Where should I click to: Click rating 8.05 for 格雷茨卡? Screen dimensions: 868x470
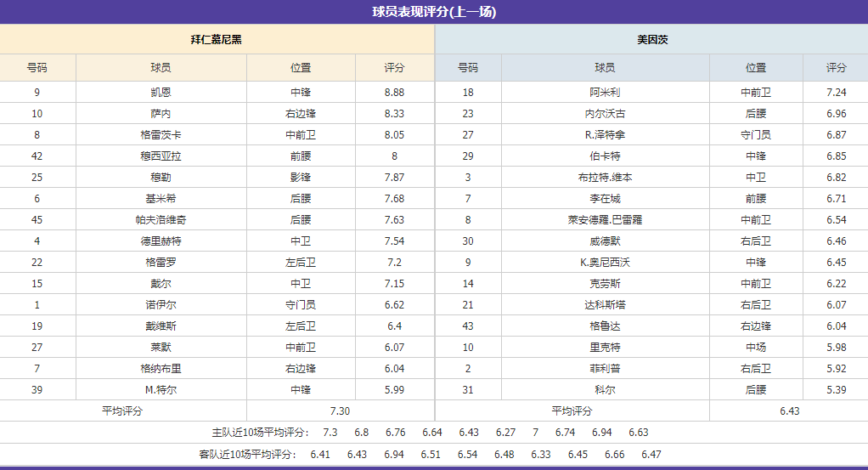coord(395,134)
